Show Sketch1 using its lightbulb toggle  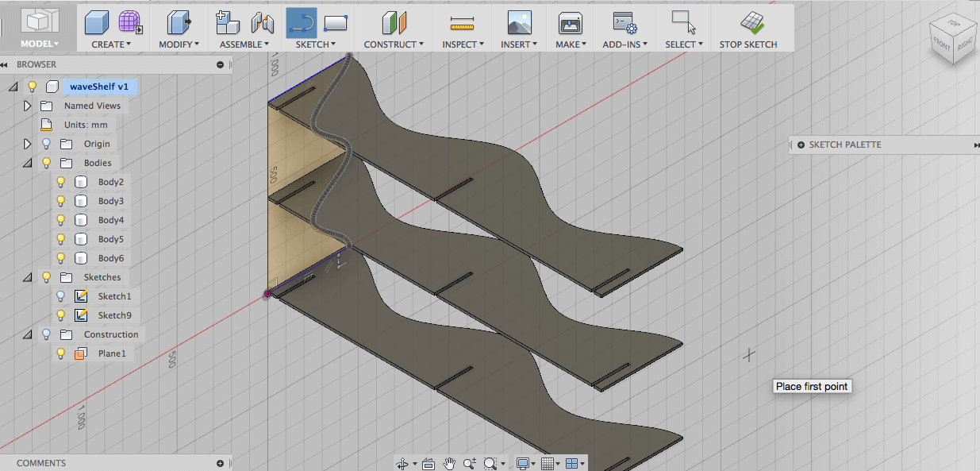[x=61, y=296]
